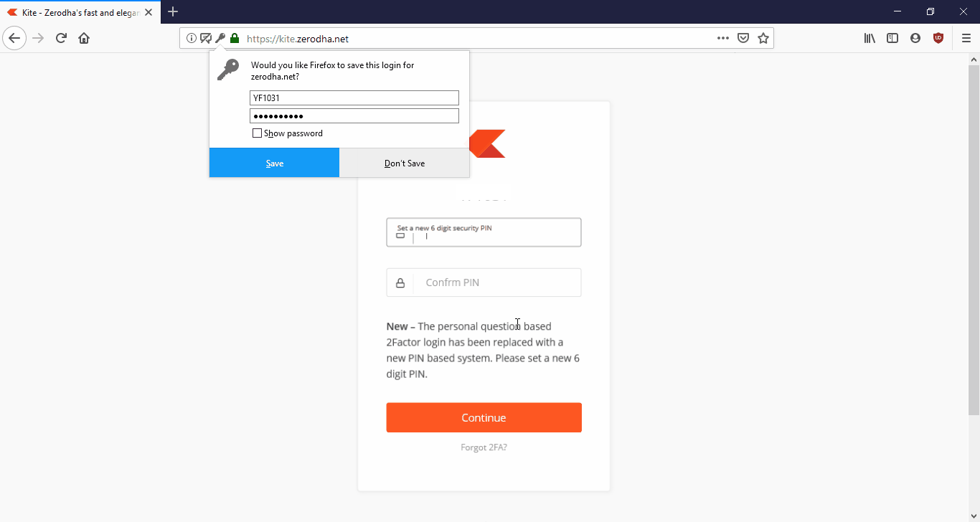Click the lock icon in Confirm PIN field
Viewport: 980px width, 522px height.
400,283
